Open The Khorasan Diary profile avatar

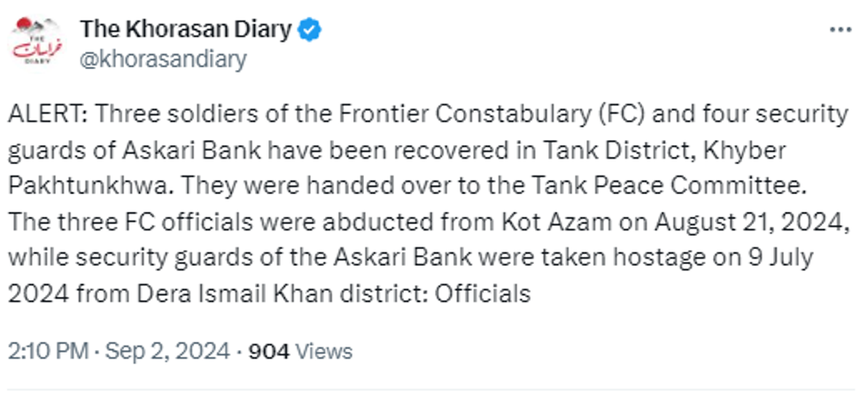tap(36, 44)
